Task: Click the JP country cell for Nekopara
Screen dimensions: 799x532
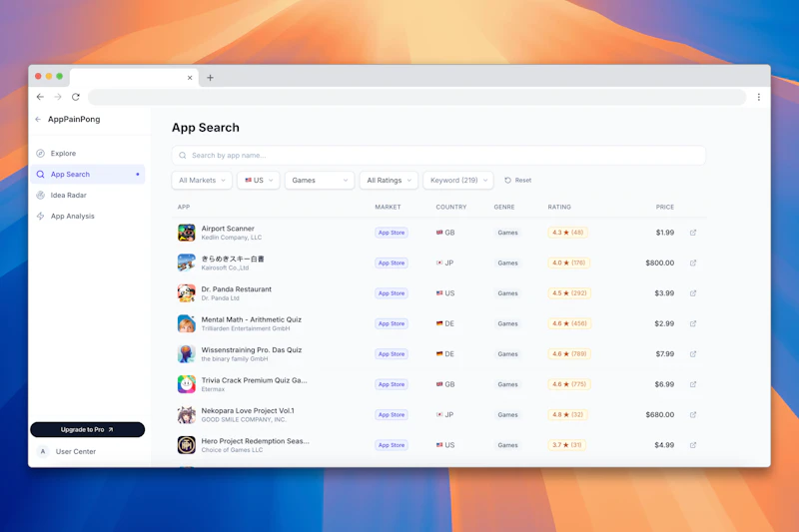Action: tap(444, 415)
